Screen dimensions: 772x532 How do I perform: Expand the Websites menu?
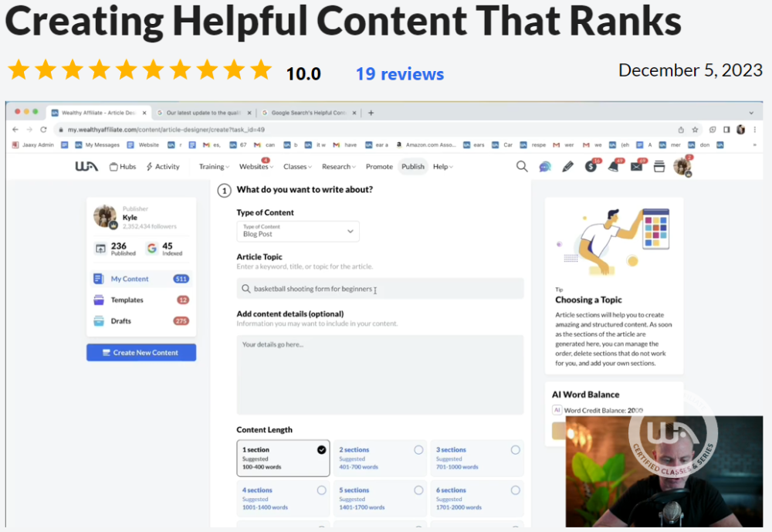pyautogui.click(x=256, y=167)
